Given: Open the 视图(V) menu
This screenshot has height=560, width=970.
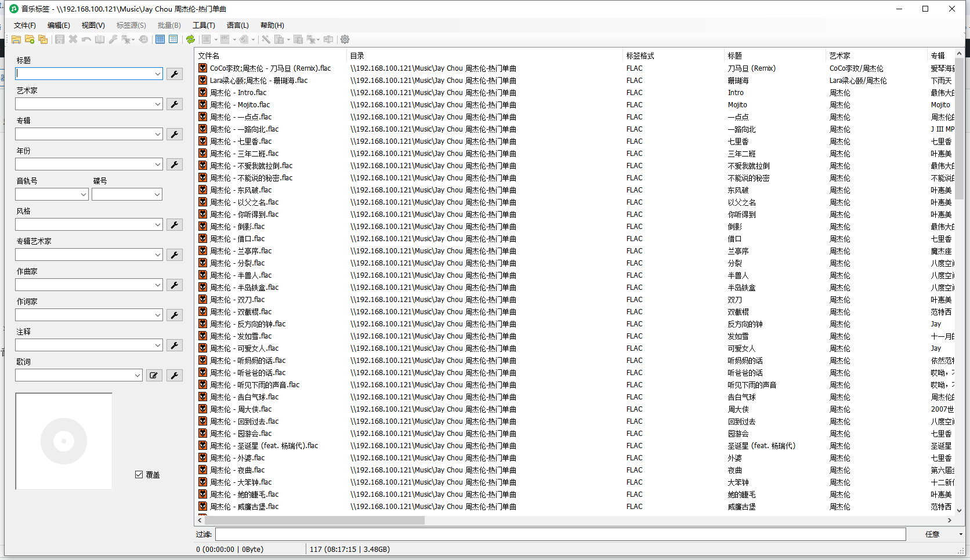Looking at the screenshot, I should tap(93, 25).
